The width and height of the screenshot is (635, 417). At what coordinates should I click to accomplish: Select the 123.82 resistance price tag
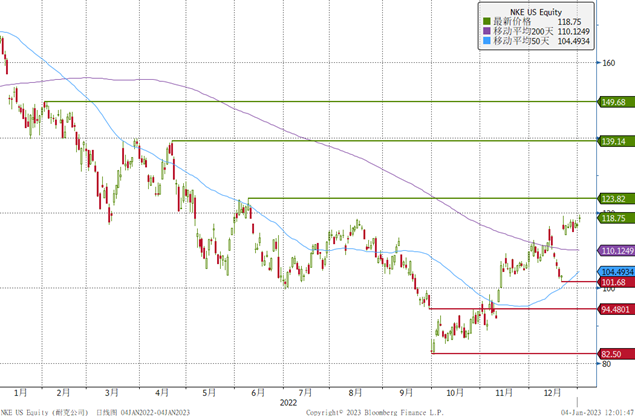click(615, 199)
